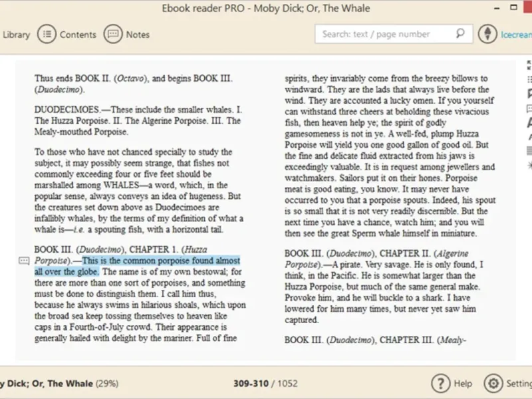The width and height of the screenshot is (532, 399).
Task: Go back to the Library
Action: (16, 35)
